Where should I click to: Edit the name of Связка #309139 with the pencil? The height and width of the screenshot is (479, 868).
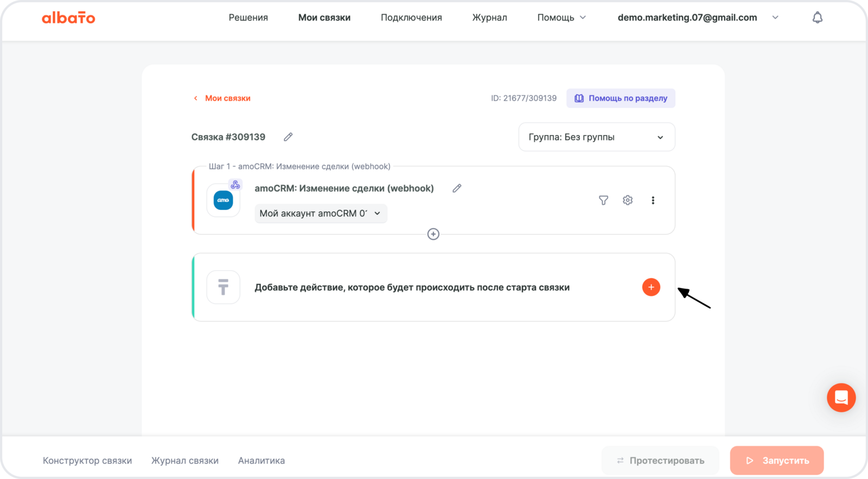(x=288, y=137)
